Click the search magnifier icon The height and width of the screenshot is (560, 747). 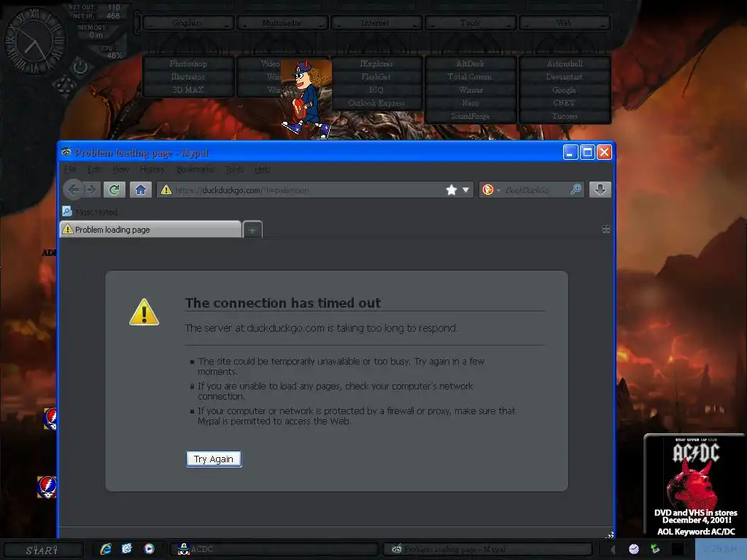point(576,190)
